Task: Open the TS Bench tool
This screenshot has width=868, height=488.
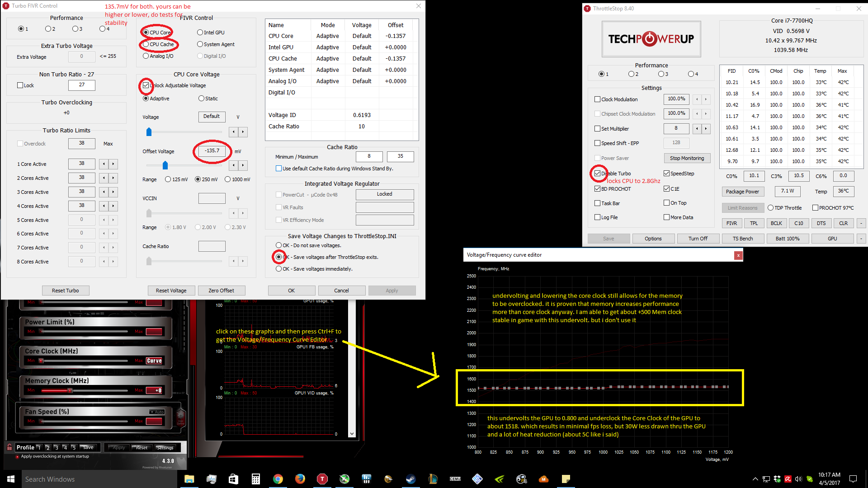Action: [x=743, y=239]
